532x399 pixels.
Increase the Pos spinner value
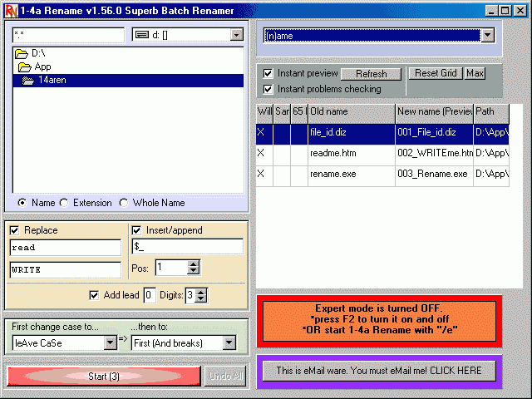(193, 264)
